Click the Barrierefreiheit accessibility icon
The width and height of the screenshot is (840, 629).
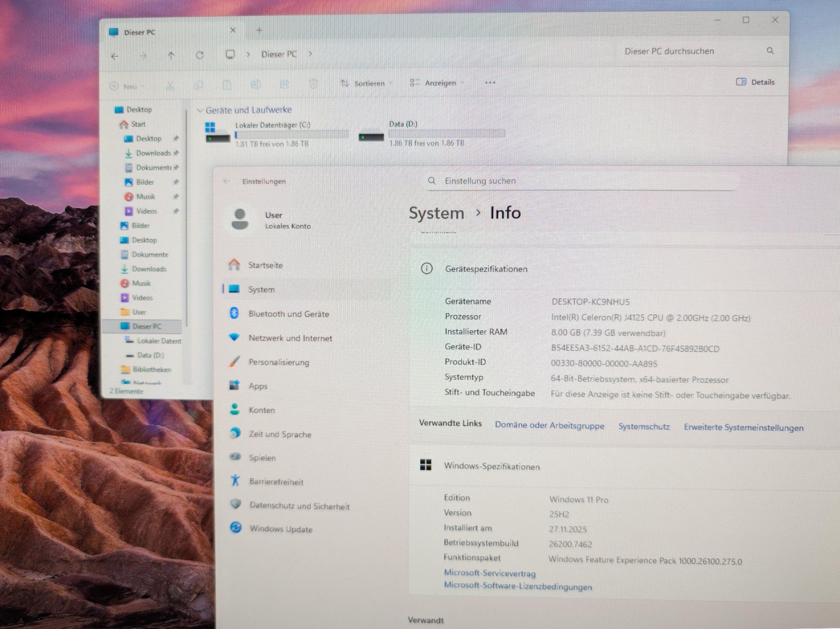coord(235,480)
